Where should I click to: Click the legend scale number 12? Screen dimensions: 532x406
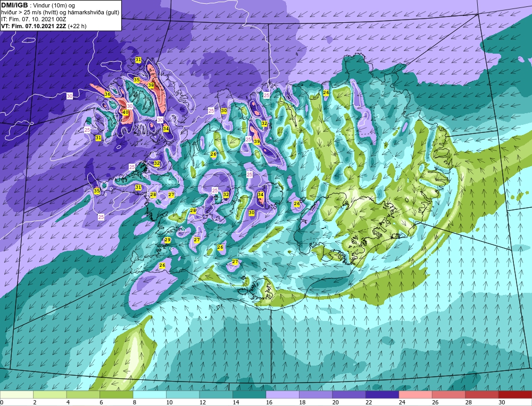click(x=203, y=402)
